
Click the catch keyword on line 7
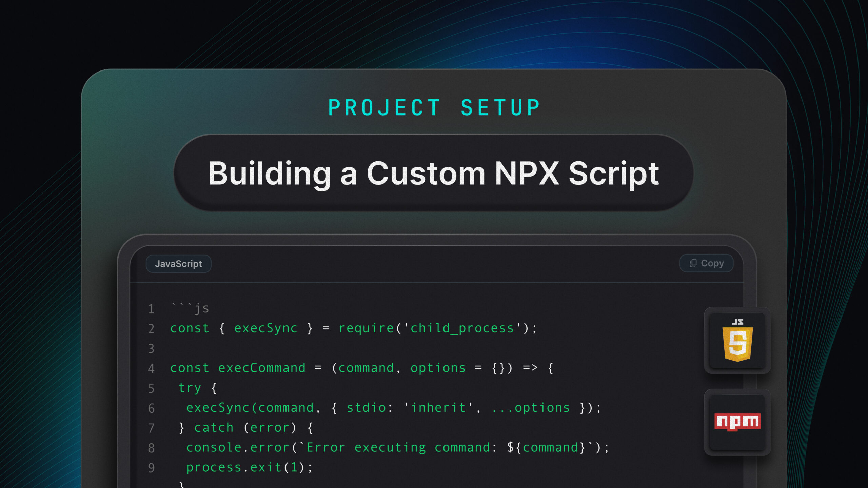[214, 428]
